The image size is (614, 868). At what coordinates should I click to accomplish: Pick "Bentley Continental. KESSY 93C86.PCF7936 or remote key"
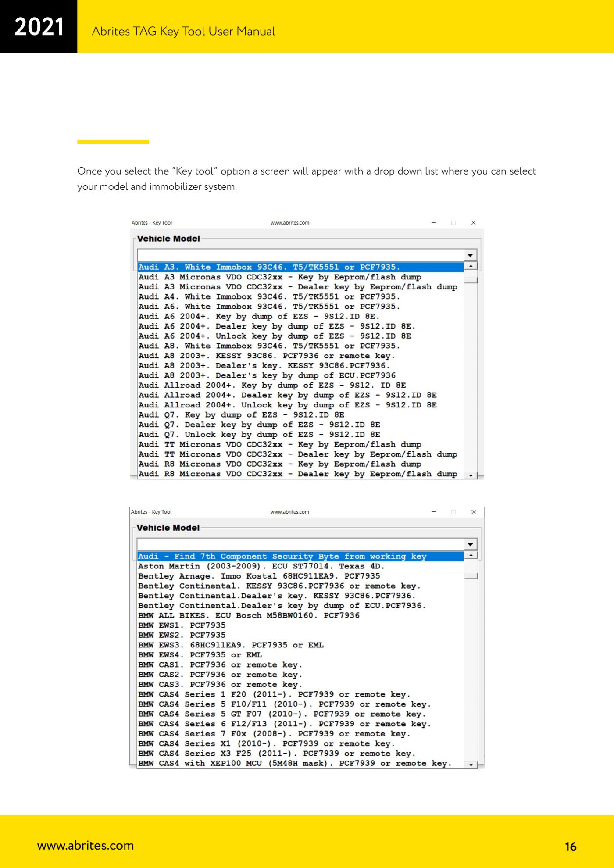[x=301, y=586]
